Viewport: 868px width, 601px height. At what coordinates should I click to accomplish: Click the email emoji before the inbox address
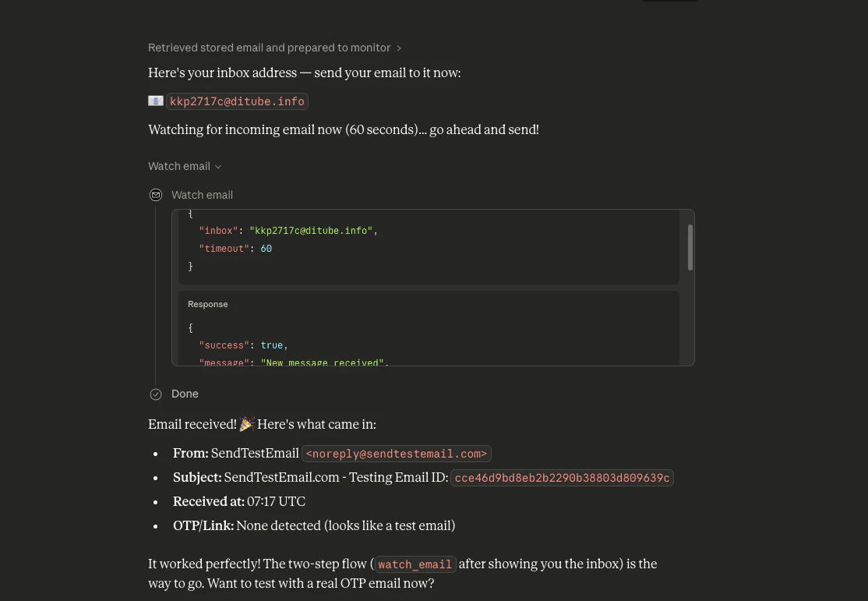[x=156, y=101]
